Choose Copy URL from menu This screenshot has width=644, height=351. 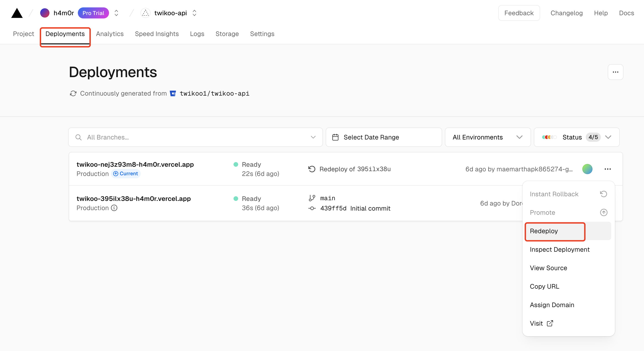point(568,287)
